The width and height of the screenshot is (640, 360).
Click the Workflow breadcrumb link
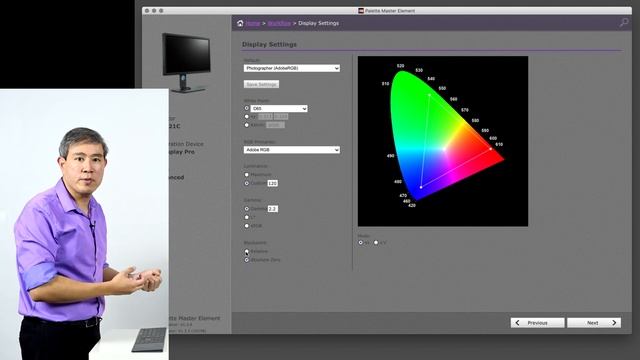[x=279, y=23]
